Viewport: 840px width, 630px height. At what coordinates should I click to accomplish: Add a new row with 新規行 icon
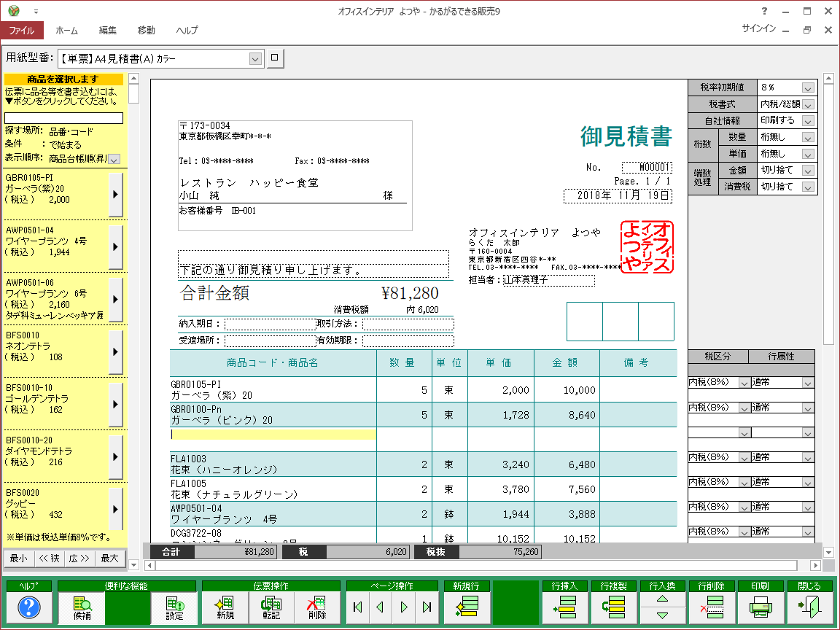tap(467, 607)
